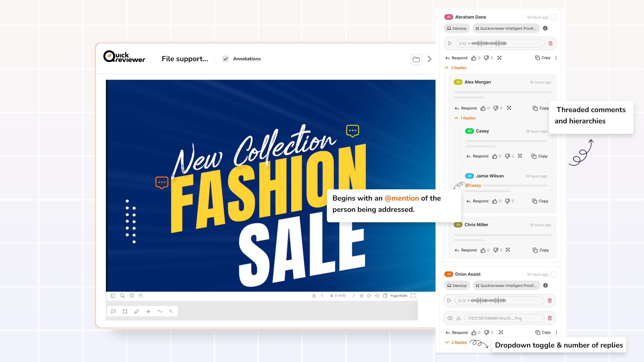
Task: Enter fullscreen via the expand icon beside Page Width
Action: pyautogui.click(x=413, y=296)
